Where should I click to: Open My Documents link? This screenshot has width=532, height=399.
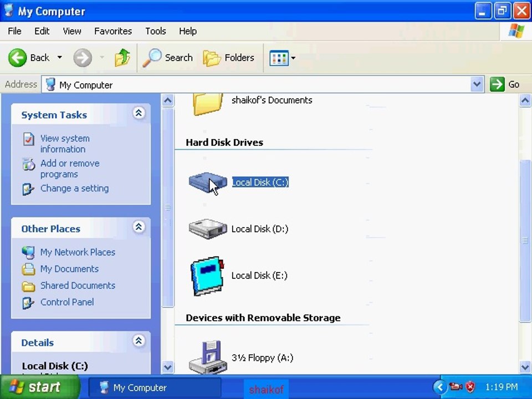tap(70, 269)
